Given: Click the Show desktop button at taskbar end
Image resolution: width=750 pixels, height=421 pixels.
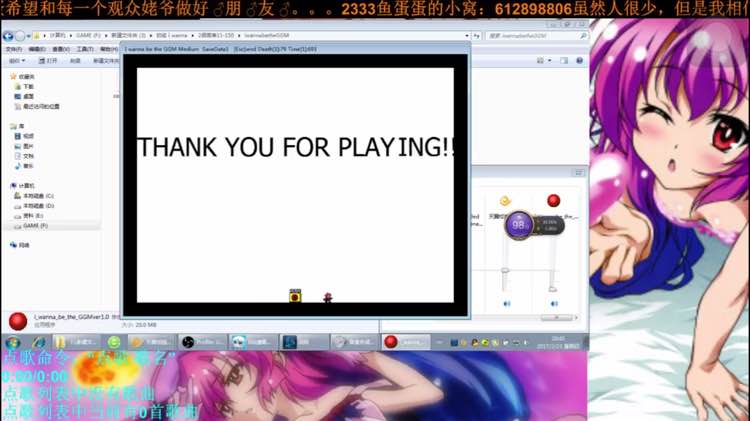Looking at the screenshot, I should click(585, 342).
